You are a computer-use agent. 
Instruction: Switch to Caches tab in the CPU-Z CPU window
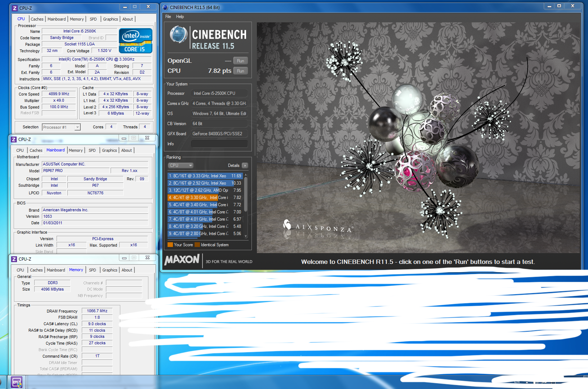(x=37, y=19)
